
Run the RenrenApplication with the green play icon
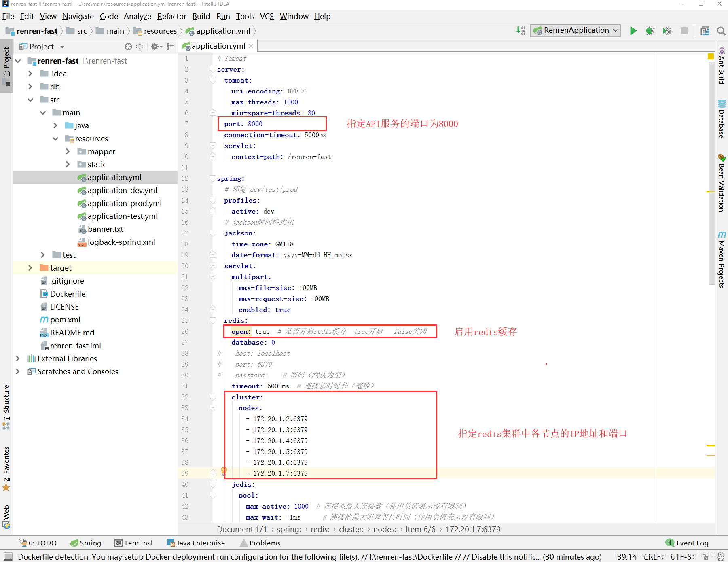point(633,31)
